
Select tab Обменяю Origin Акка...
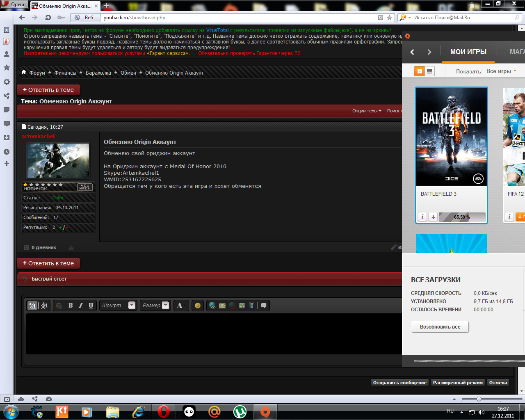(x=65, y=6)
